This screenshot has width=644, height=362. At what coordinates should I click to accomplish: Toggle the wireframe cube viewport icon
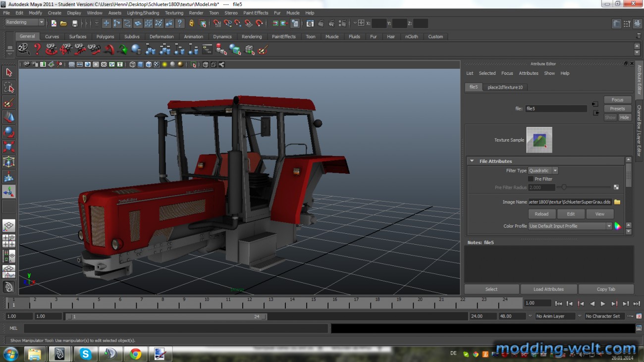tap(132, 64)
